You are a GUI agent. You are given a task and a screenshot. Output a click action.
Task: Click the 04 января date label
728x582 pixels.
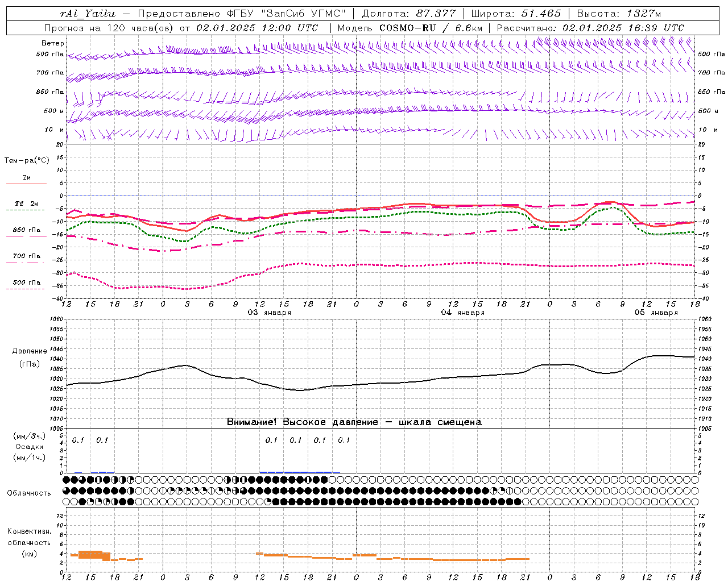[463, 313]
